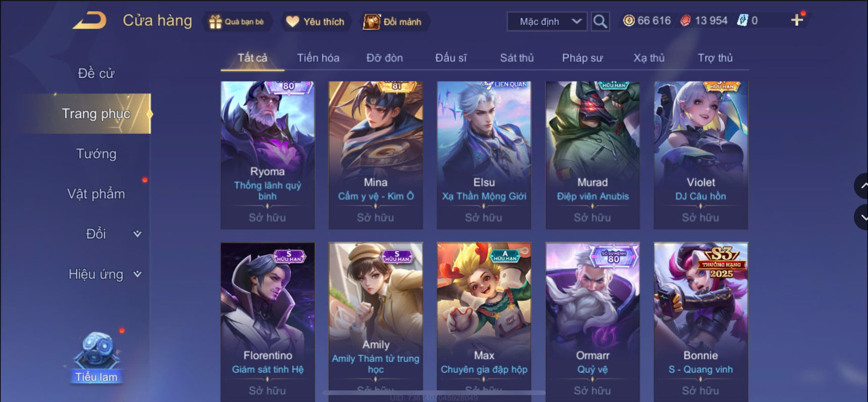Open the Tiểu lam robot assistant
This screenshot has height=402, width=868.
(96, 357)
